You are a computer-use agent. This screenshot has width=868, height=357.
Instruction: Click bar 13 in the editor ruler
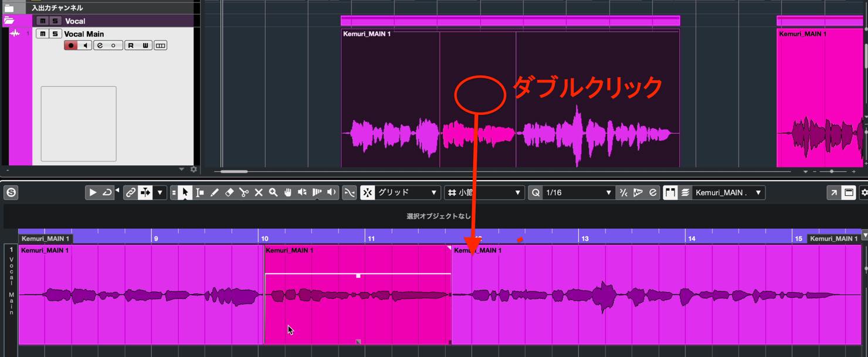click(584, 239)
